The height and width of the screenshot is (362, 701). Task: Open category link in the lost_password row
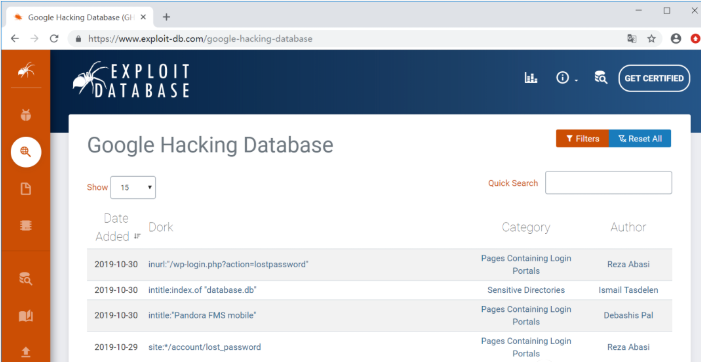(x=526, y=347)
